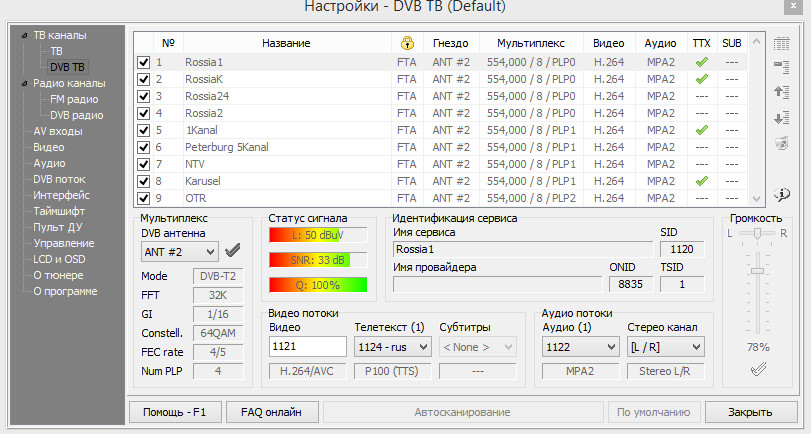
Task: Click the channel info magnifier icon
Action: [782, 194]
